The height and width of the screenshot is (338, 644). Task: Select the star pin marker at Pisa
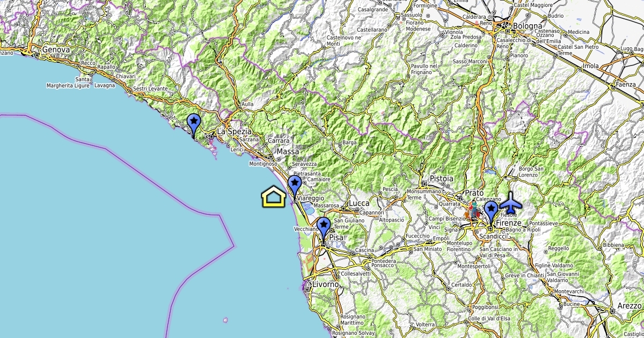coord(324,227)
